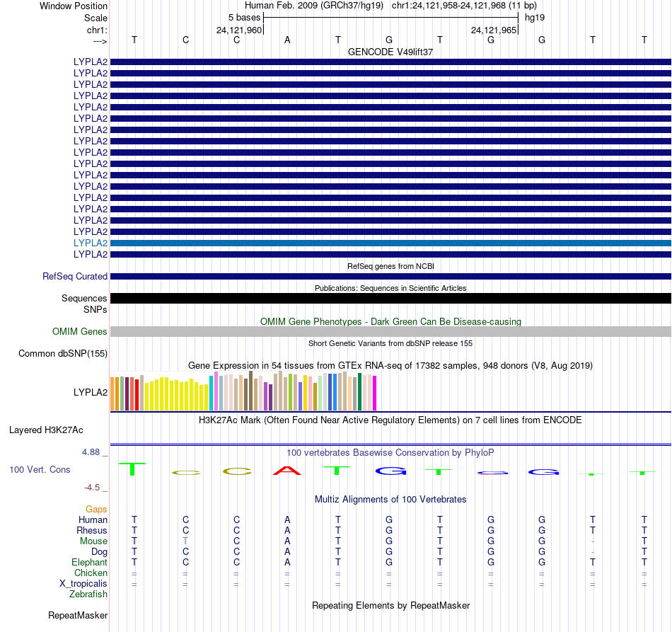The image size is (672, 632).
Task: Click the light-blue LYPLA2 transcript label
Action: pyautogui.click(x=91, y=243)
